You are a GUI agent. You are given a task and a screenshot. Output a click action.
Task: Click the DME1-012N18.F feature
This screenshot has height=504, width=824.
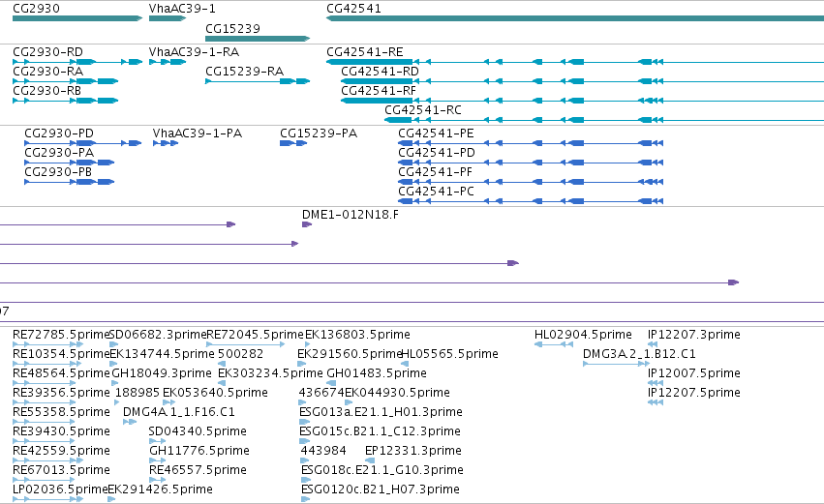[x=307, y=224]
